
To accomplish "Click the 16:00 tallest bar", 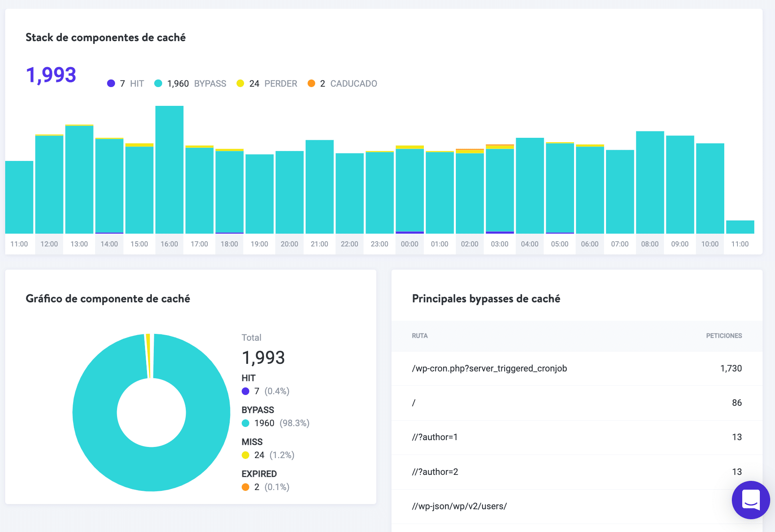I will click(x=169, y=170).
